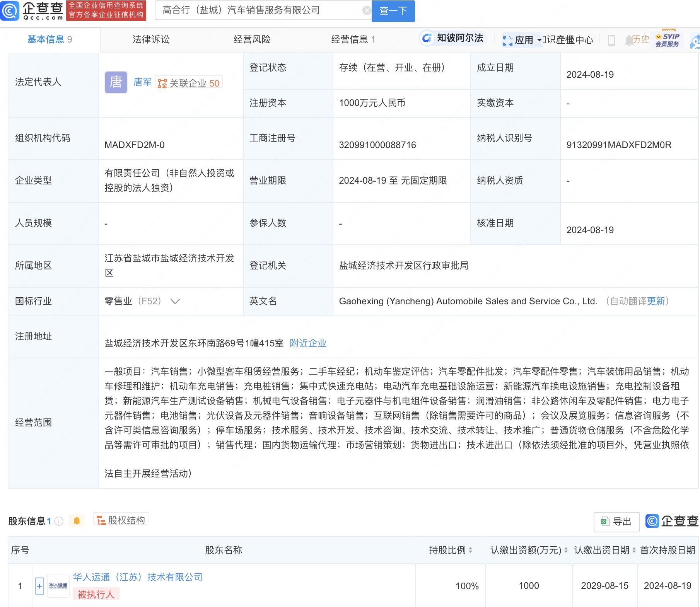Open 历史 menu item
This screenshot has height=607, width=700.
(641, 39)
